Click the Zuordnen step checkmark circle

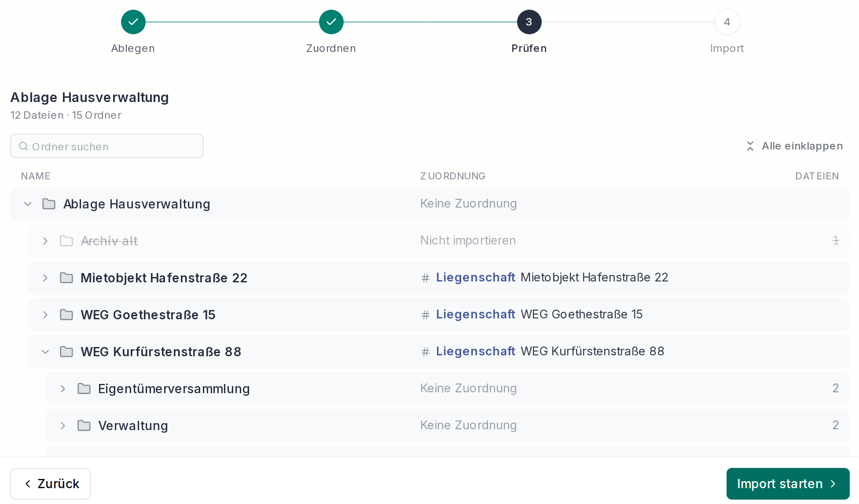(331, 22)
